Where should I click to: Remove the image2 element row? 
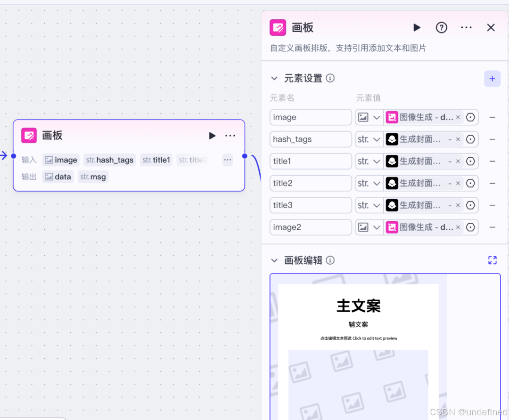492,227
